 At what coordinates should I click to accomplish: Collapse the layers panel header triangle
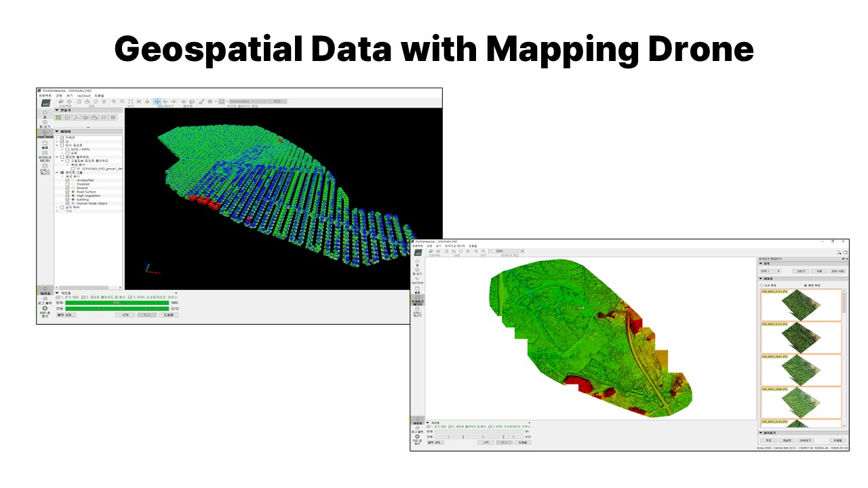(57, 131)
